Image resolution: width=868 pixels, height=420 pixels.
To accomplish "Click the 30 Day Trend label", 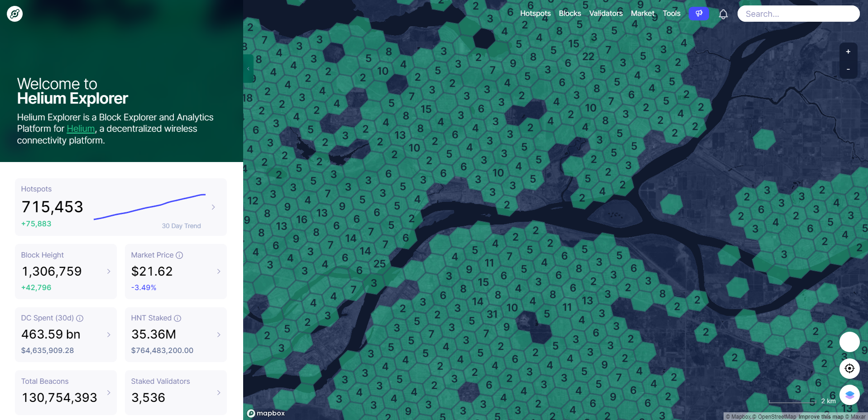I will [x=181, y=226].
